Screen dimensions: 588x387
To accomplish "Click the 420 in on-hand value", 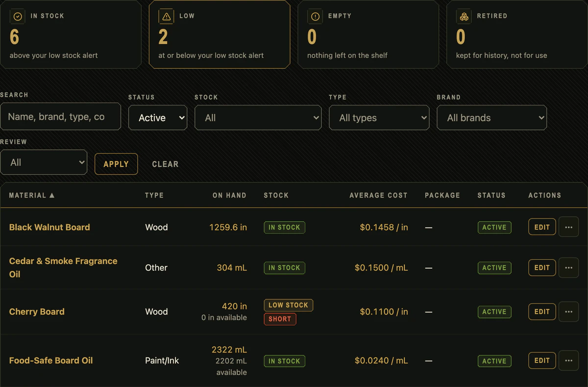I will tap(234, 306).
